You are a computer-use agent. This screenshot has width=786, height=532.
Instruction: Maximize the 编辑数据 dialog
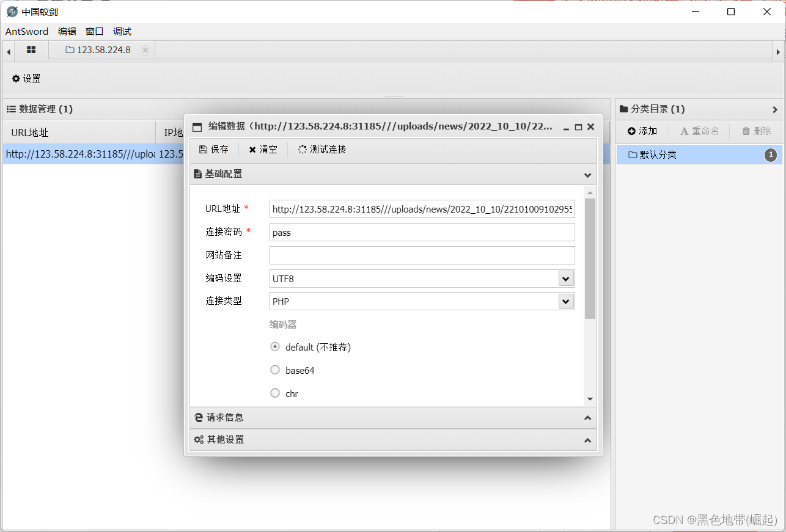(x=578, y=127)
